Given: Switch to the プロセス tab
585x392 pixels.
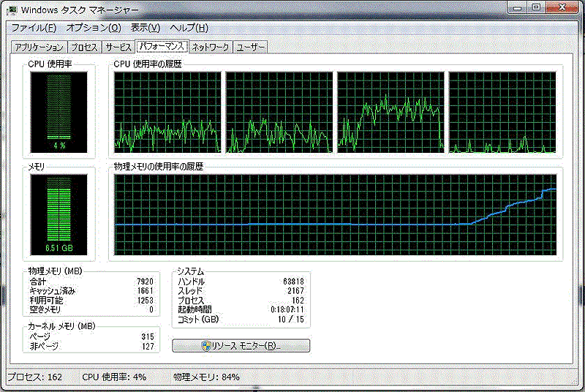Looking at the screenshot, I should [84, 48].
